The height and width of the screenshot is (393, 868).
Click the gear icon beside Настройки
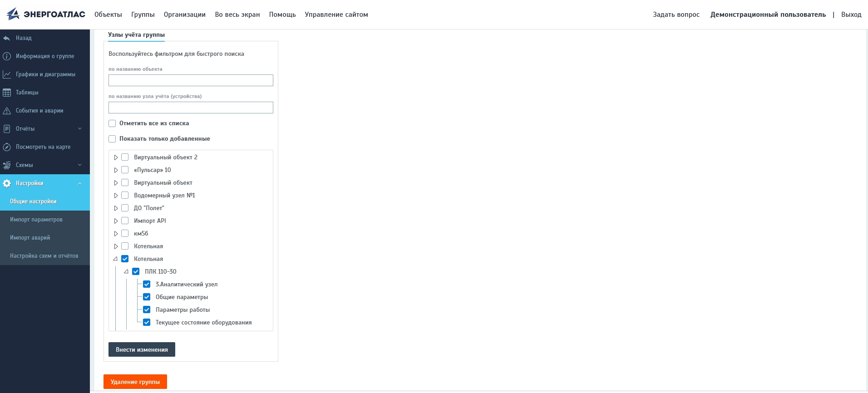pyautogui.click(x=7, y=183)
